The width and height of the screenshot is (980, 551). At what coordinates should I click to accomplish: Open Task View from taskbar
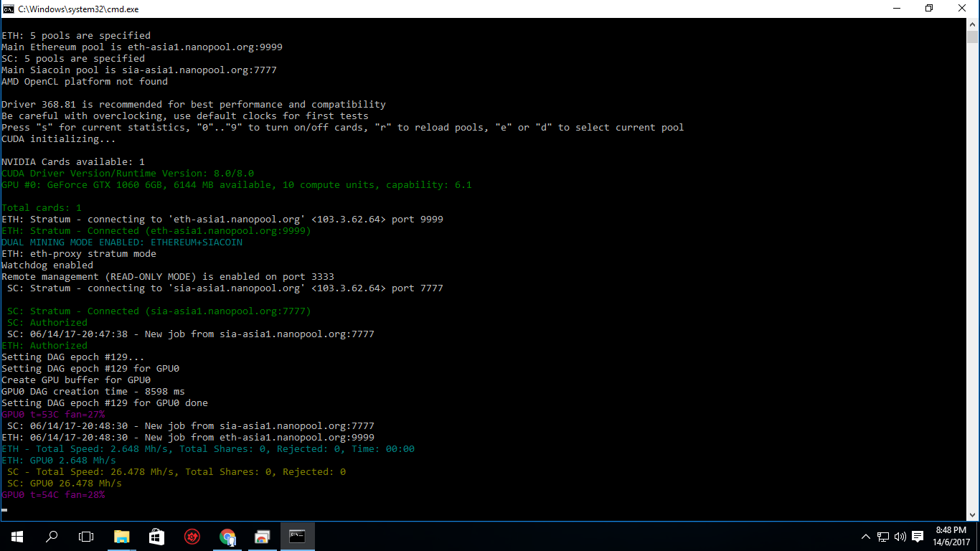coord(86,537)
